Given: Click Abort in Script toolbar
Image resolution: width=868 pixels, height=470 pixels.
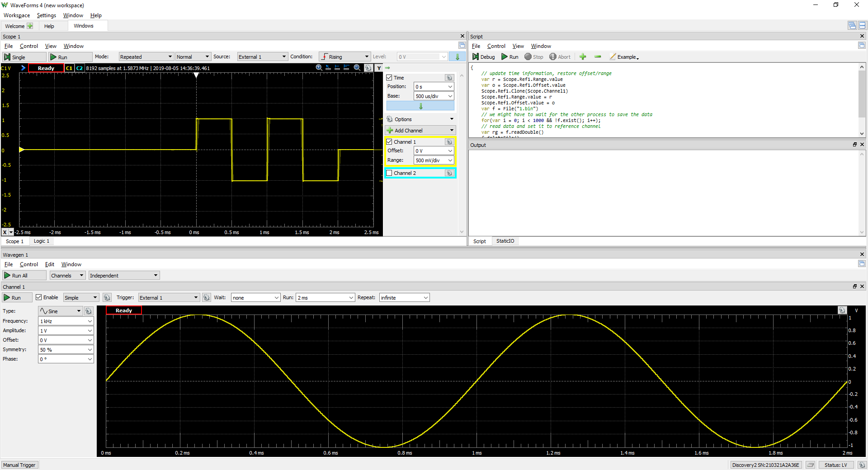Looking at the screenshot, I should tap(560, 57).
